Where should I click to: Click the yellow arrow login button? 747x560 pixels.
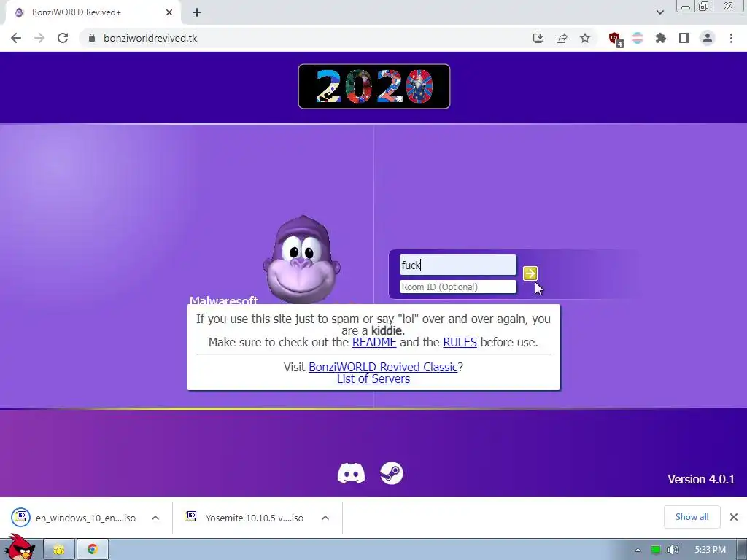click(x=530, y=273)
